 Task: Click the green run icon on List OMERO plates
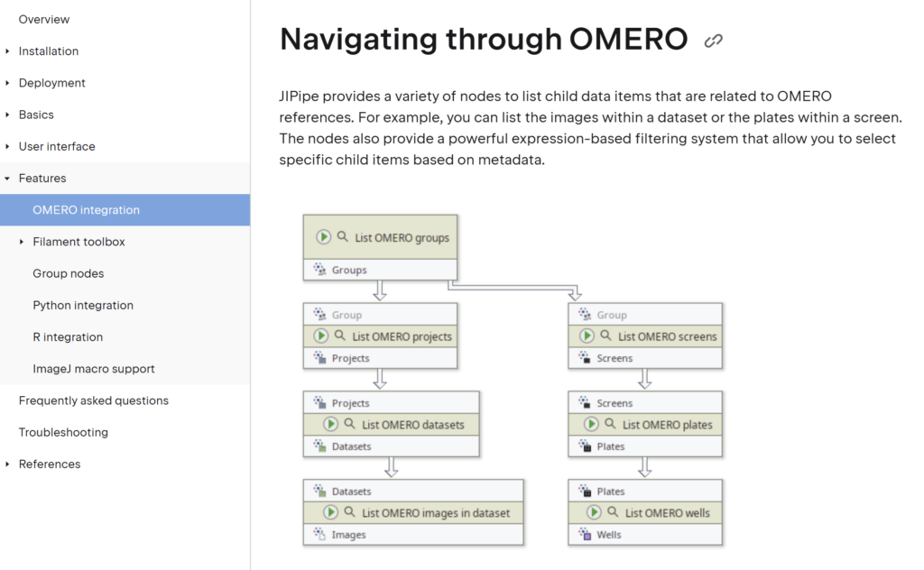[591, 424]
